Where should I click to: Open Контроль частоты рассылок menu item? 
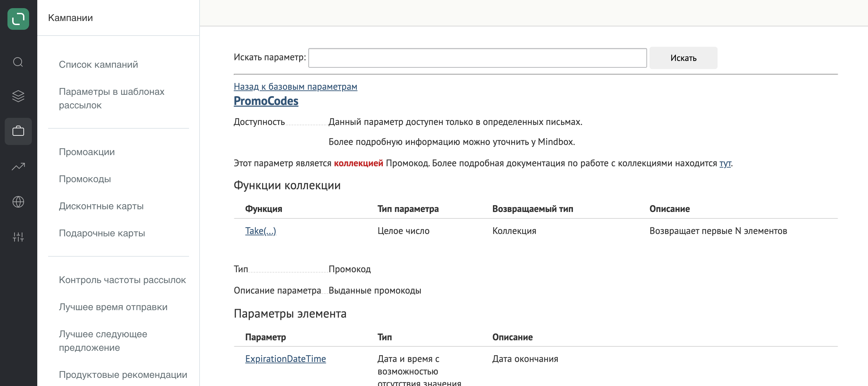(122, 280)
